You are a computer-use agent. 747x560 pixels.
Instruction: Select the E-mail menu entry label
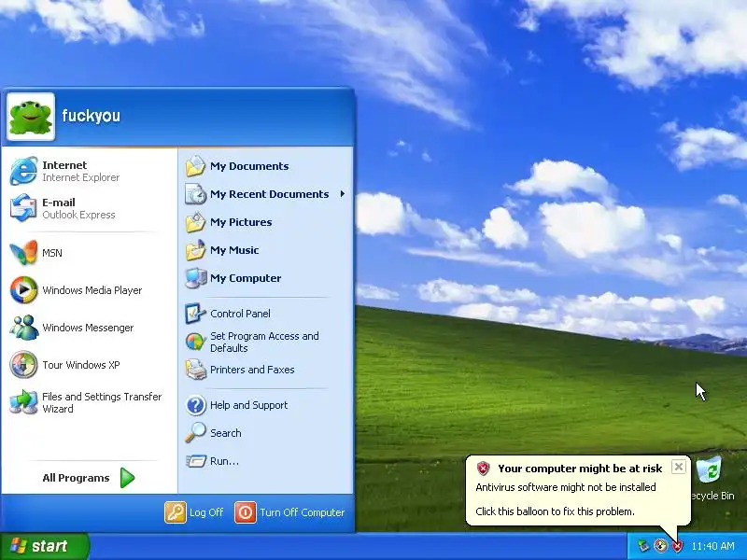coord(59,203)
